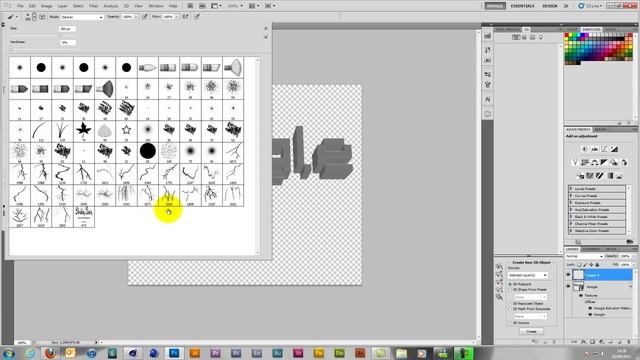Screen dimensions: 640x360
Task: Click the brush Size input field
Action: [67, 29]
